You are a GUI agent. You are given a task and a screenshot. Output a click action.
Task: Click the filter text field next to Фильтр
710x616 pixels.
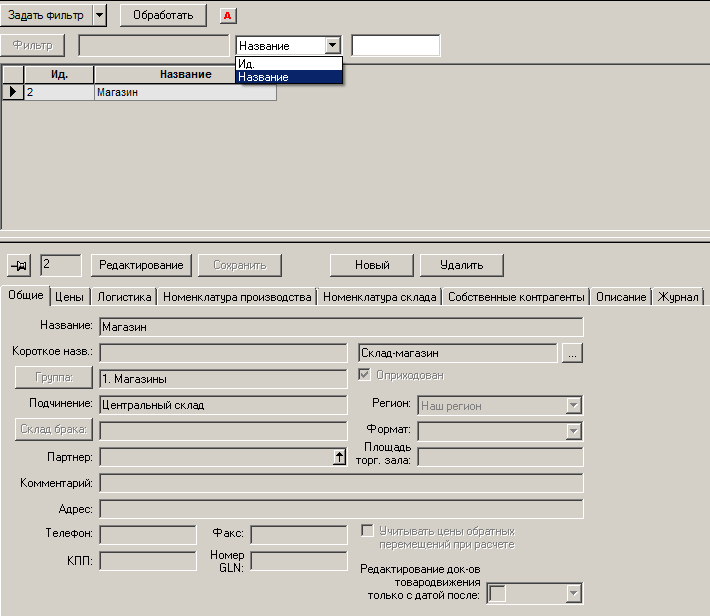154,45
